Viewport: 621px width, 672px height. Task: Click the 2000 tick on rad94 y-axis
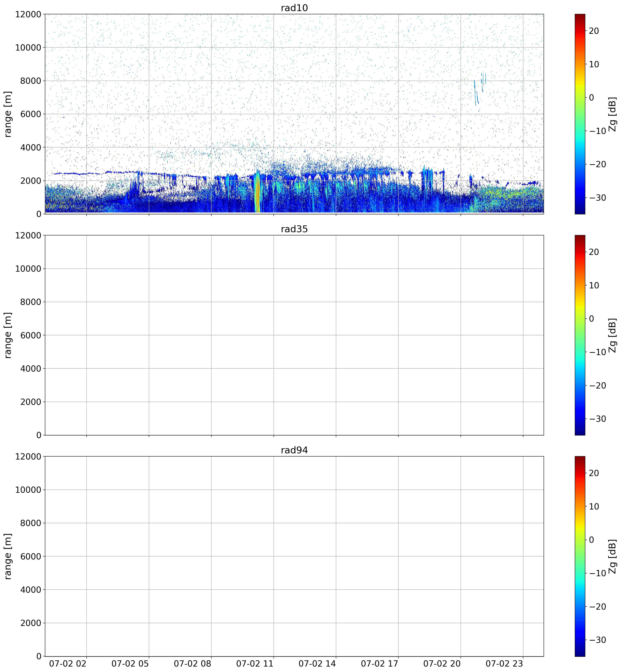(31, 623)
